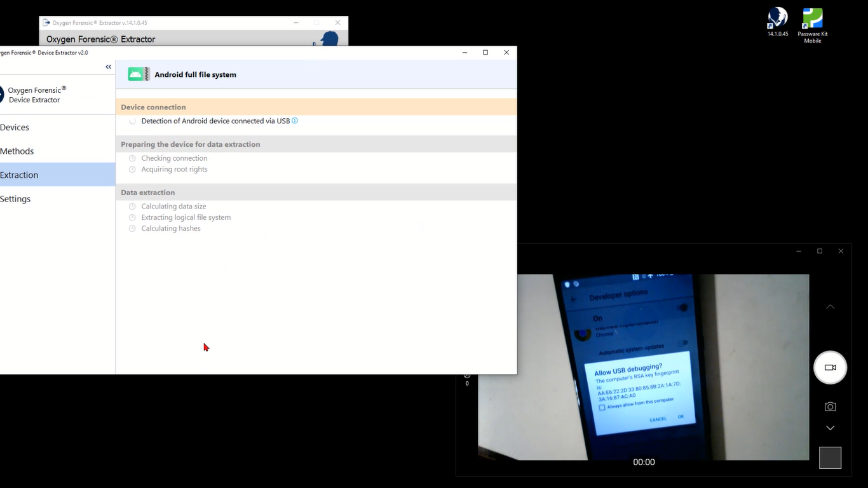Click the 'Checking connection' step text
The height and width of the screenshot is (488, 868).
point(174,158)
